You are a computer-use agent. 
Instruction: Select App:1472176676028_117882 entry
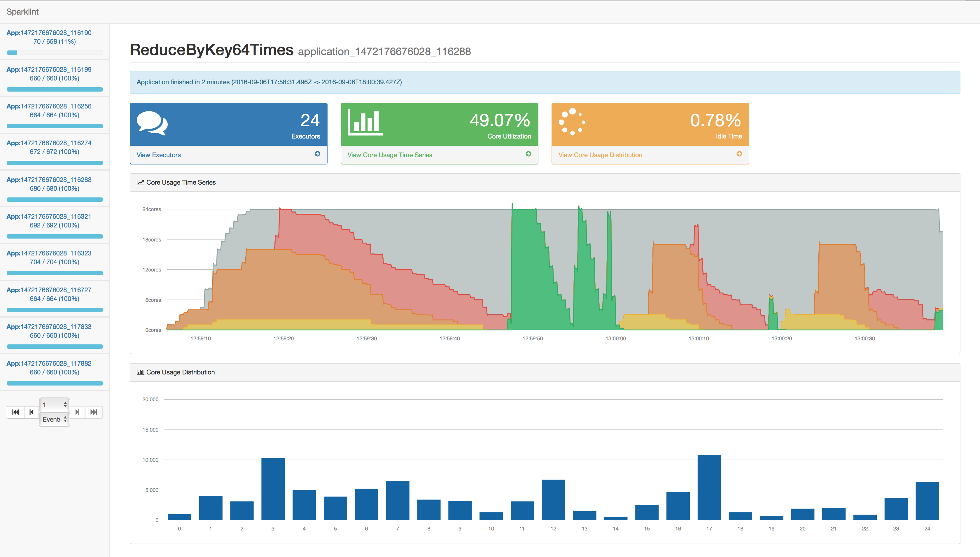[x=49, y=363]
